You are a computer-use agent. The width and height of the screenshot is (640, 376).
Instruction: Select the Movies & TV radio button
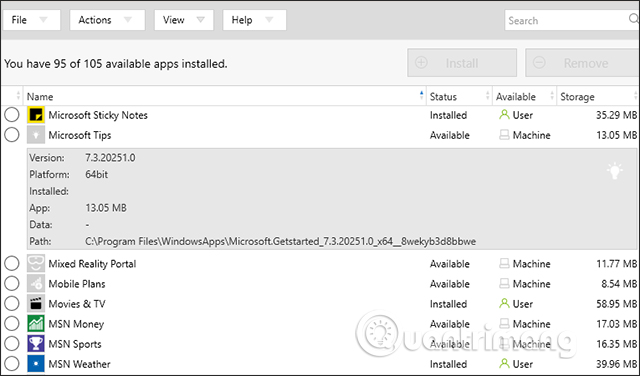12,304
